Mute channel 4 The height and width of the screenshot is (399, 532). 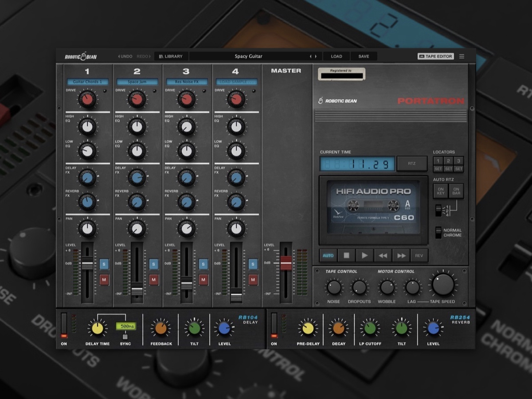(x=253, y=280)
